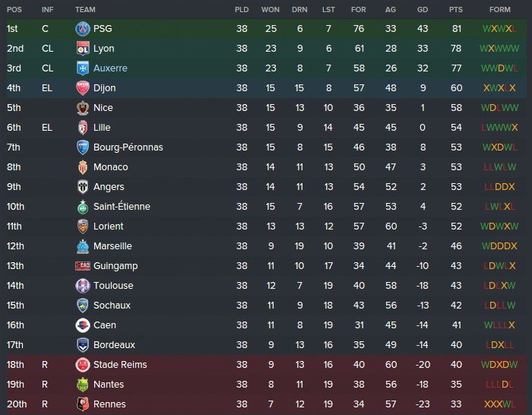Screen dimensions: 532x415
Task: Click the PSG club crest icon
Action: (x=82, y=29)
